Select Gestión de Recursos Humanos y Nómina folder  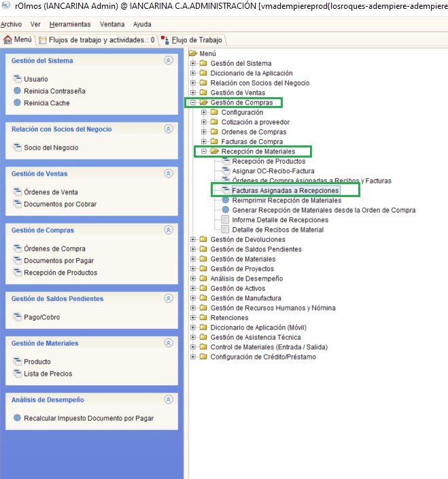273,308
